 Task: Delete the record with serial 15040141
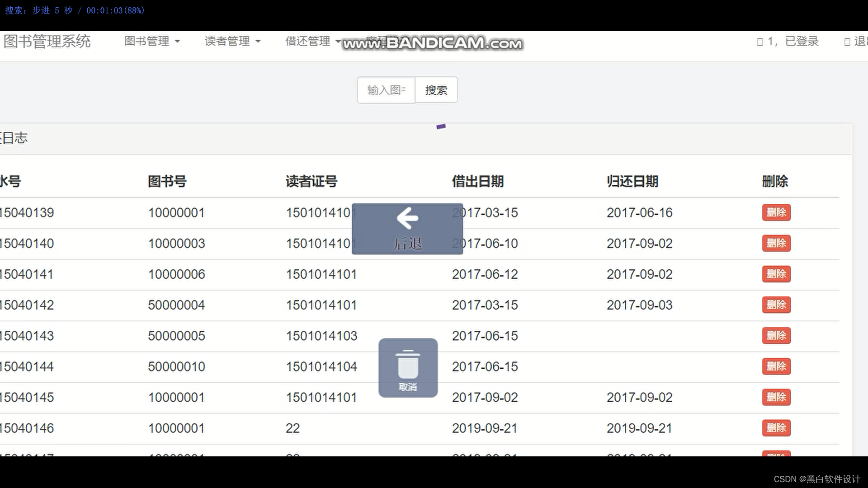[x=776, y=274]
